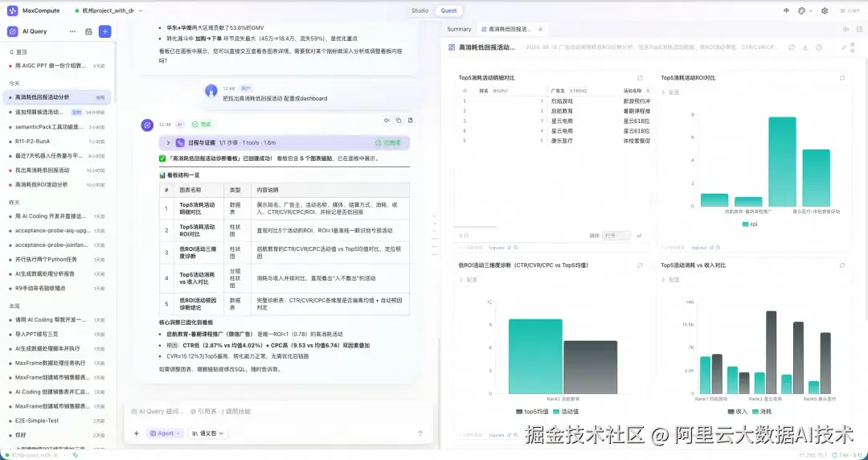Open conversation 你好
The height and width of the screenshot is (460, 868).
(x=57, y=435)
